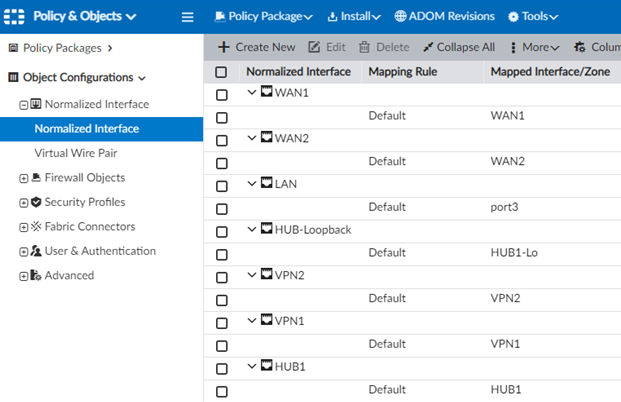
Task: Click the HUB-Loopback interface icon
Action: click(267, 229)
